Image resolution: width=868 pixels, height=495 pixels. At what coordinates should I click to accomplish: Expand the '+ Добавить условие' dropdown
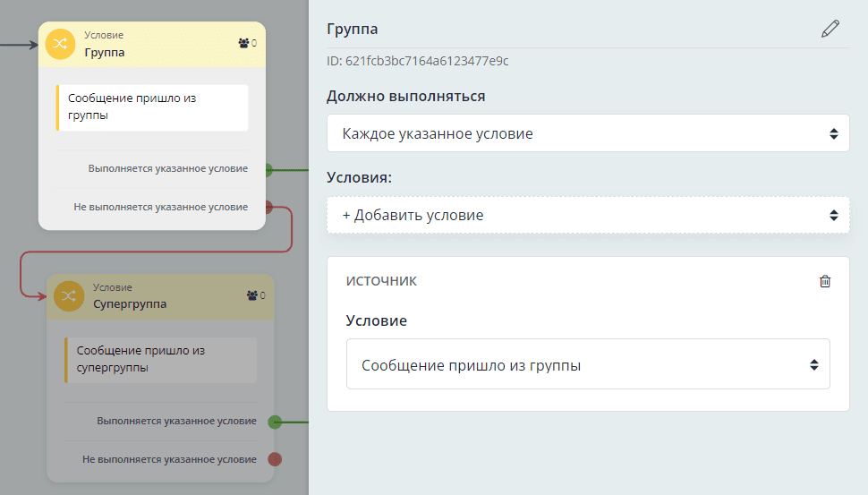click(588, 216)
